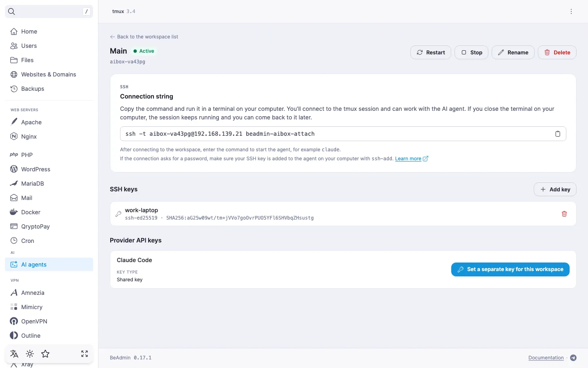Screen dimensions: 588x368
Task: Open Nginx web server settings
Action: 49,137
